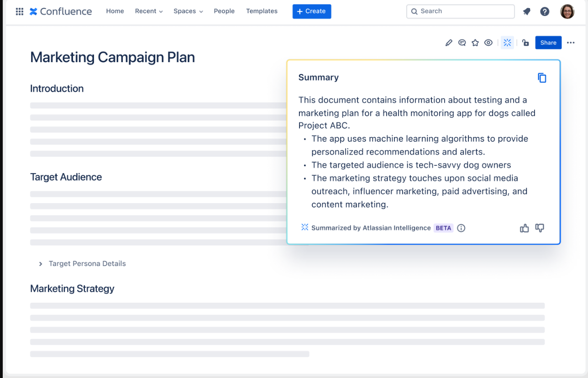Toggle the Atlassian Intelligence summarize icon
Viewport: 588px width, 378px height.
[x=507, y=43]
